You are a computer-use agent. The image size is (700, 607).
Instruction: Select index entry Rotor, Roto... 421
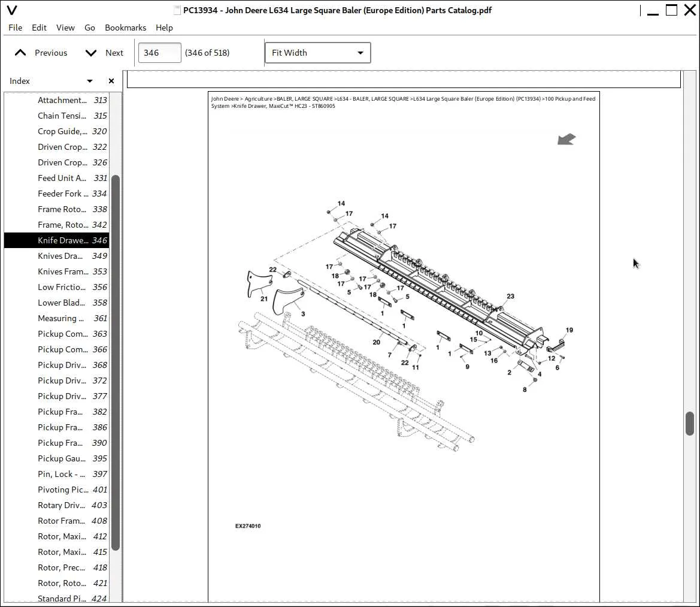click(x=57, y=583)
